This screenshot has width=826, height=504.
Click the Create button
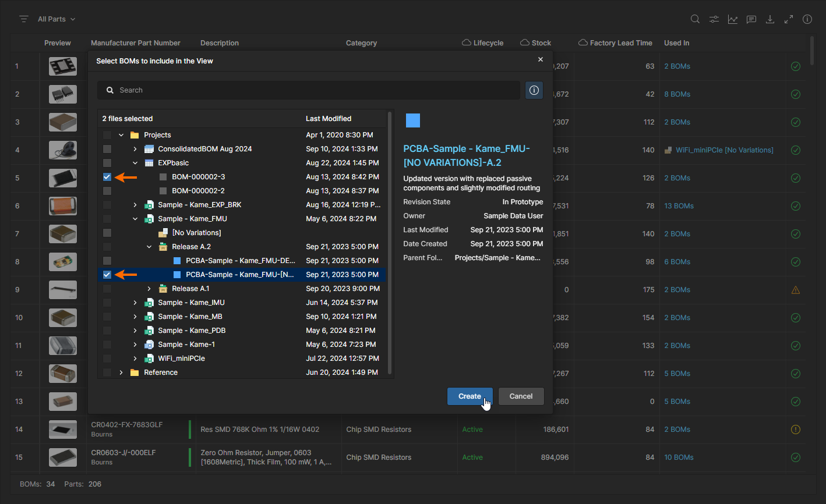pyautogui.click(x=470, y=396)
